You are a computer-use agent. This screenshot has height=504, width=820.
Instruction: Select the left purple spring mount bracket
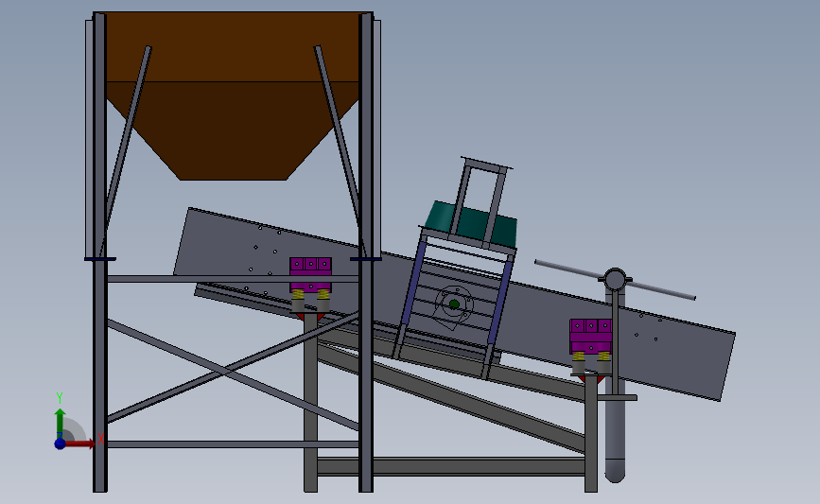(x=310, y=274)
